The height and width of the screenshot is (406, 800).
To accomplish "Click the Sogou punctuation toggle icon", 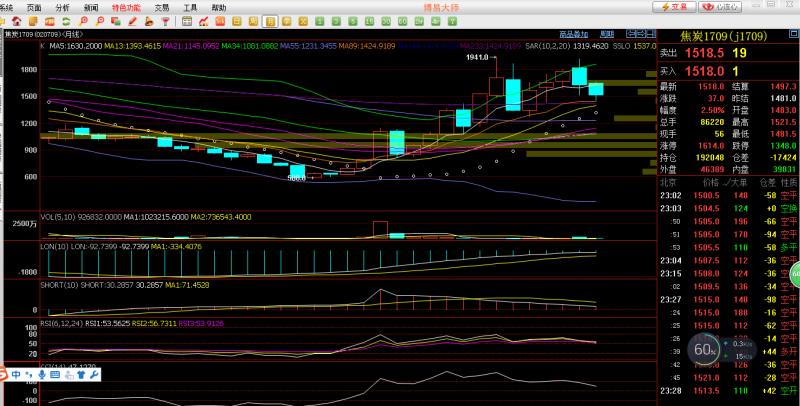I will (x=29, y=375).
